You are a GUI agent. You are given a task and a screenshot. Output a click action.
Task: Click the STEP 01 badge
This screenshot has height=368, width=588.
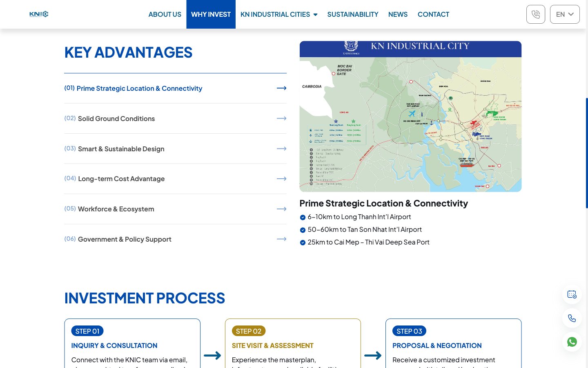pos(87,331)
